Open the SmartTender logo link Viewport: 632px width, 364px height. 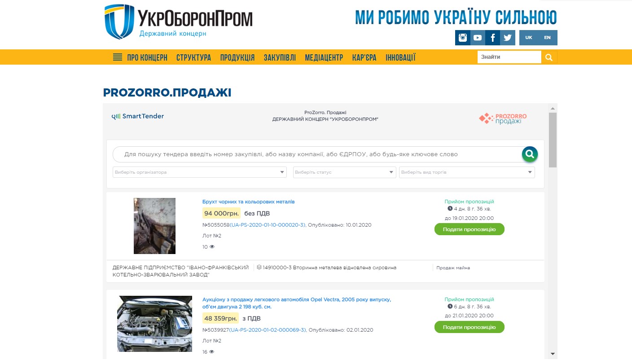138,116
